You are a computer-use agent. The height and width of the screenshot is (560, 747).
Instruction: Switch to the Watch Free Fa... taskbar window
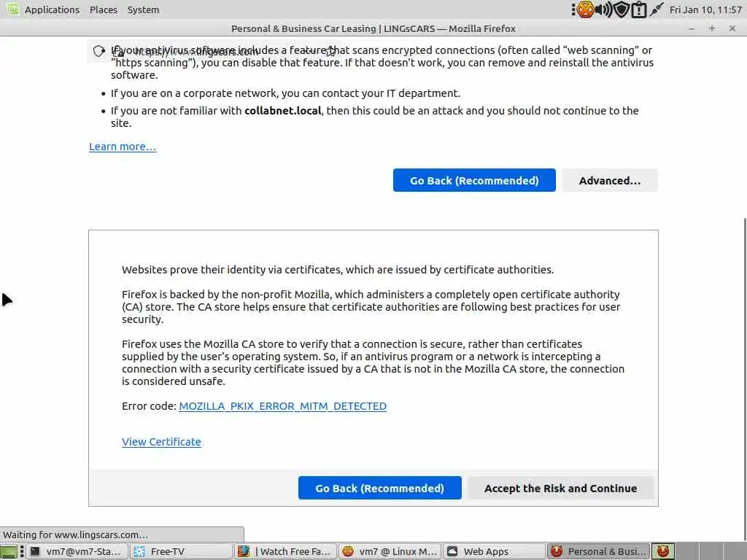point(285,551)
